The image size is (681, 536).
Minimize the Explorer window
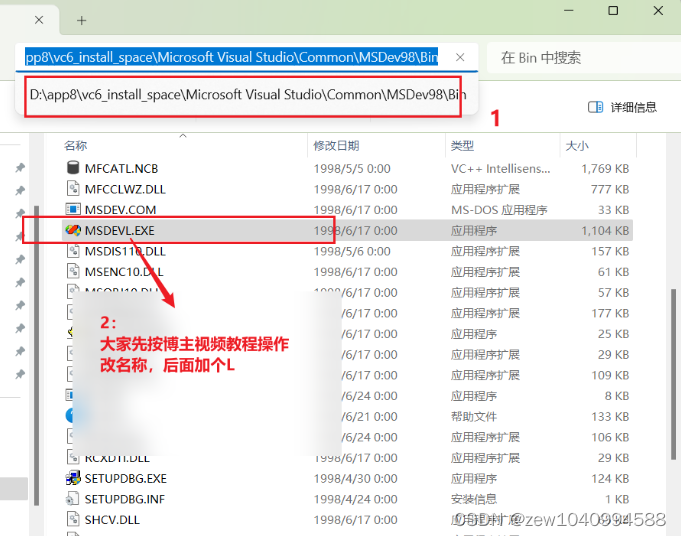tap(569, 10)
